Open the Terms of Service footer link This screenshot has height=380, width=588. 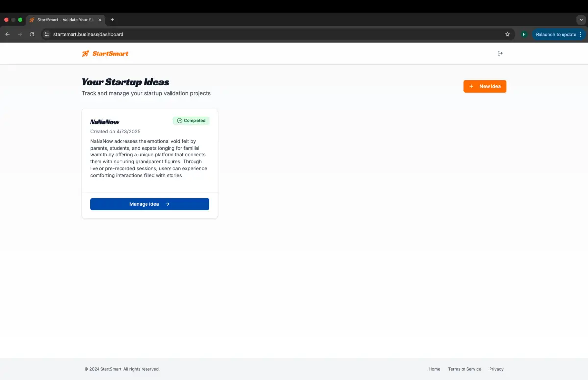pos(465,369)
